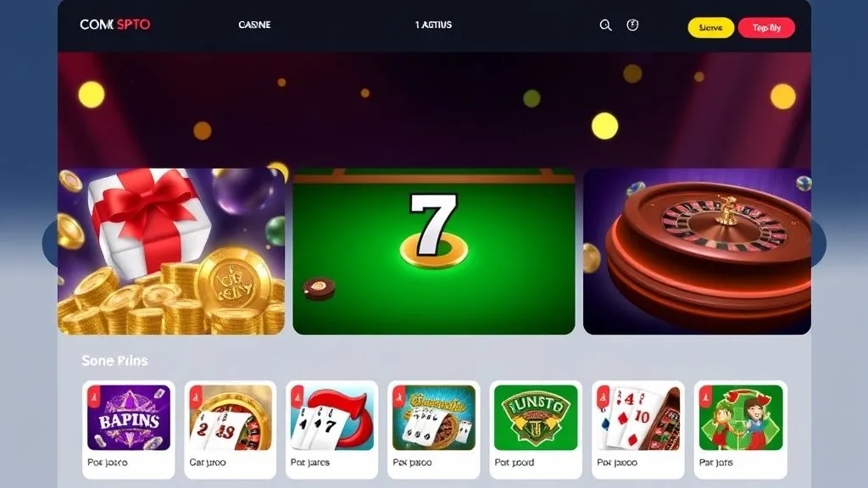Launch the purple BAPINS game icon
This screenshot has height=488, width=868.
[x=129, y=430]
